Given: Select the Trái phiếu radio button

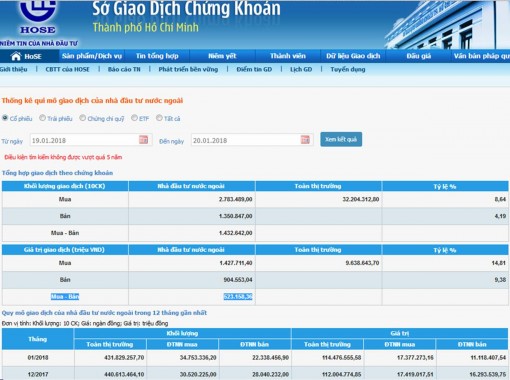Looking at the screenshot, I should point(42,118).
